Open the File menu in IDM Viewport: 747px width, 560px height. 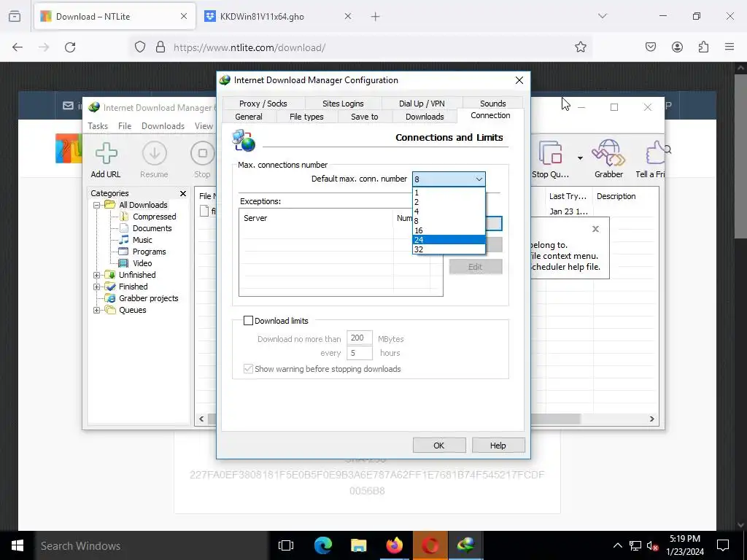tap(125, 126)
